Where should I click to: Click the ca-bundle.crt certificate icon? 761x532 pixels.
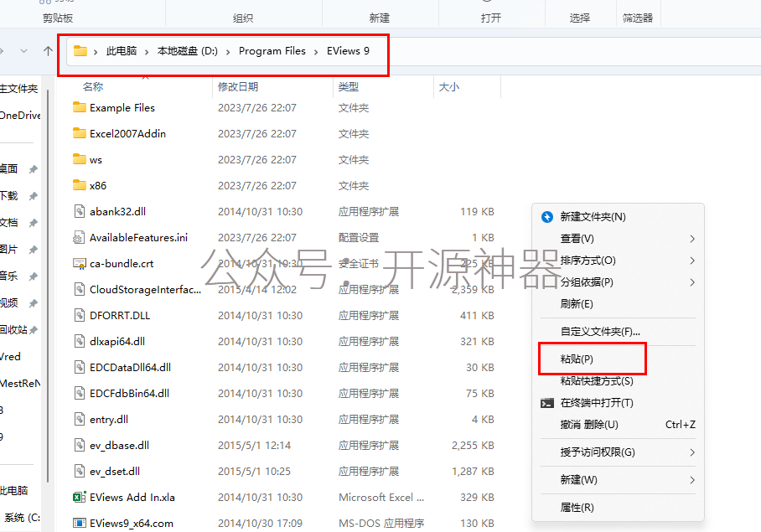(79, 263)
